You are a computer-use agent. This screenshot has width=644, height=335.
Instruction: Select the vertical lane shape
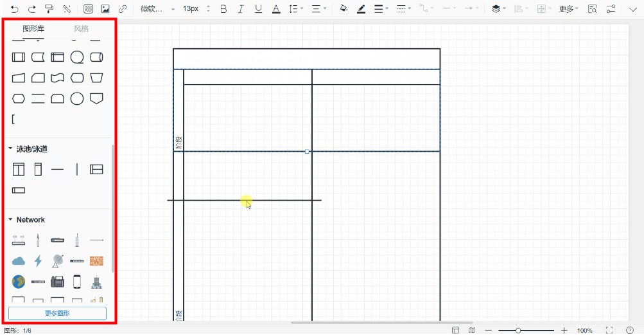coord(38,169)
